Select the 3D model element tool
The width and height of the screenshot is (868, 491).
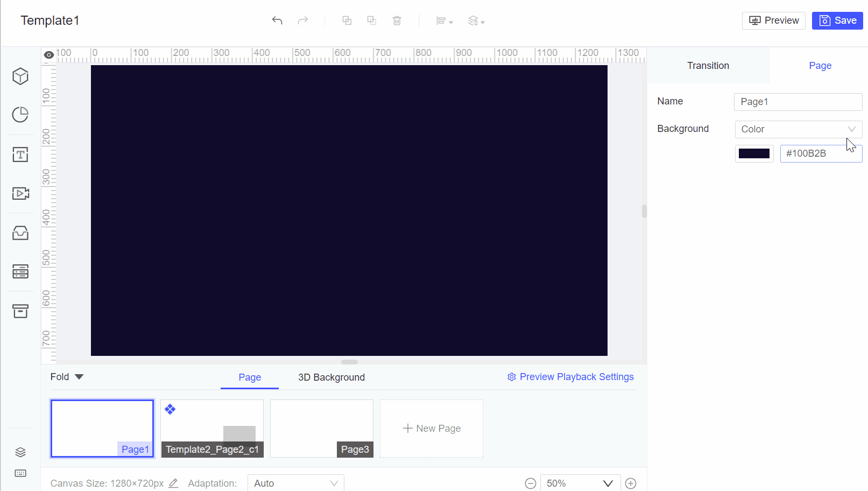click(x=20, y=76)
